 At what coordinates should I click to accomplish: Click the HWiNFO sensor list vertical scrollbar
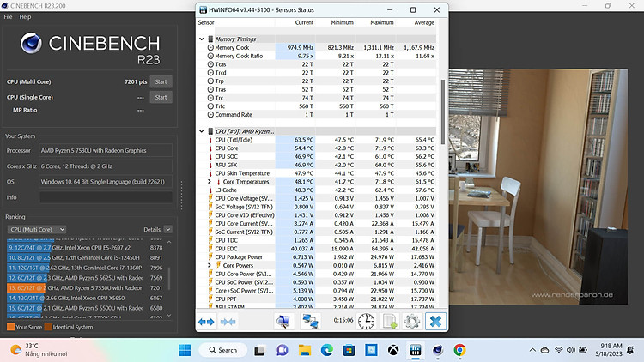click(x=443, y=112)
